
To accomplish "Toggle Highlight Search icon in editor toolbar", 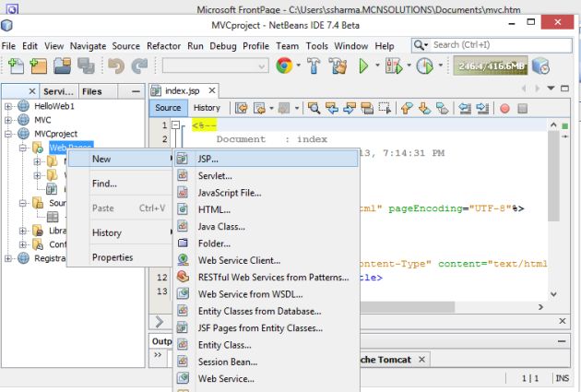I will pyautogui.click(x=367, y=108).
